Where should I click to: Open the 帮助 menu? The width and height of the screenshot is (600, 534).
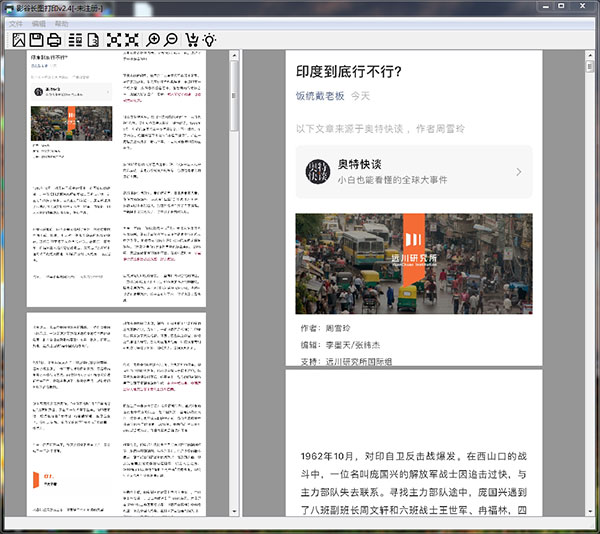click(x=62, y=22)
